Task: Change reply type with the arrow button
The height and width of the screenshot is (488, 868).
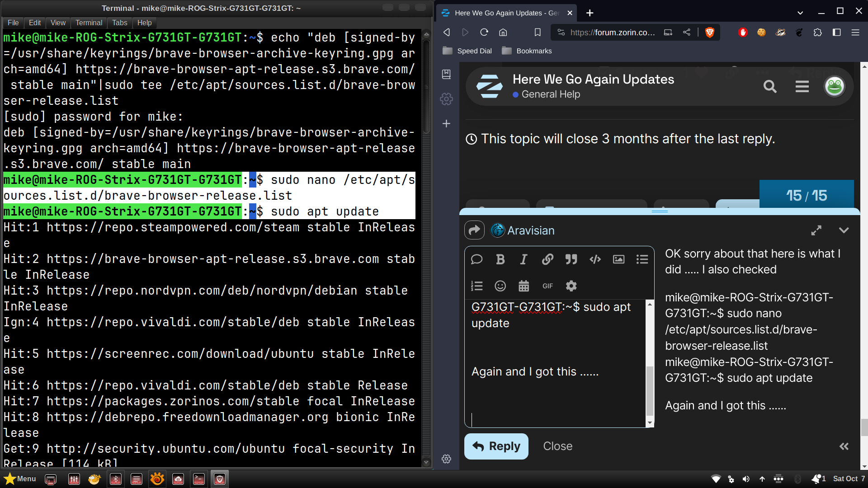Action: click(x=474, y=230)
